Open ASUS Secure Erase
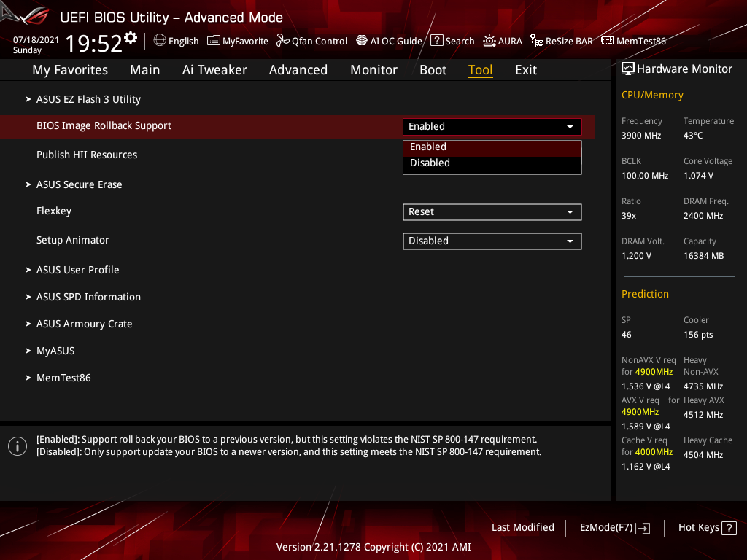747x560 pixels. tap(79, 184)
